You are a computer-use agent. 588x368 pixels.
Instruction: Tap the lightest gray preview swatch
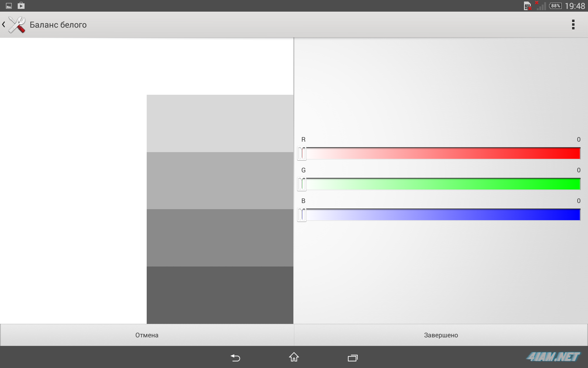220,123
